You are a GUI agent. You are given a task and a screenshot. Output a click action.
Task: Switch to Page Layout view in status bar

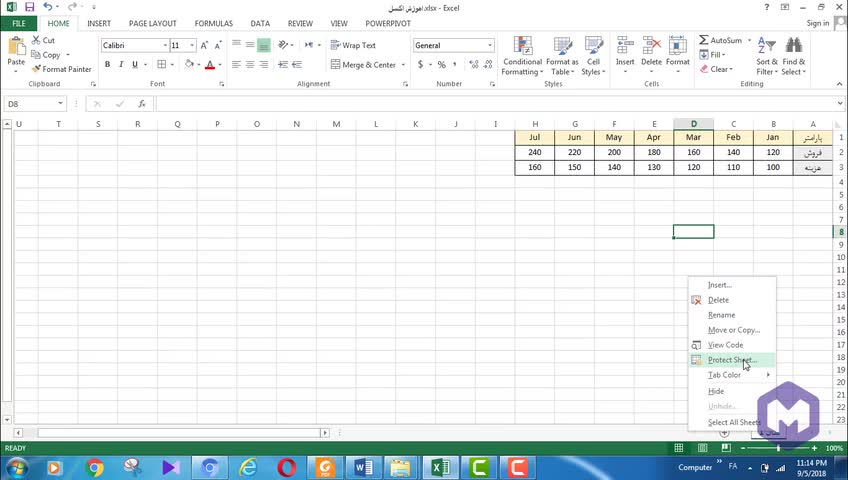pos(702,448)
